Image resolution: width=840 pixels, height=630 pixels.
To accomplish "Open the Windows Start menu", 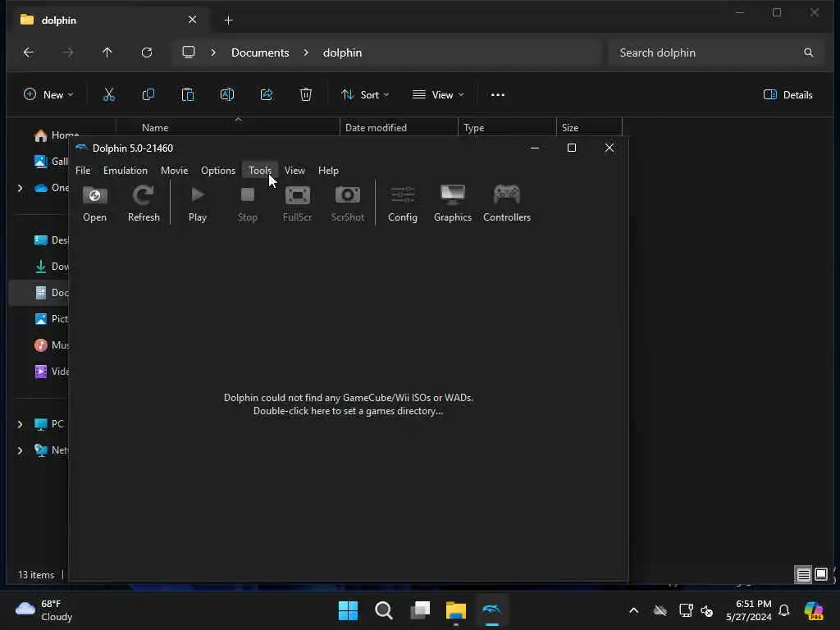I will 348,610.
